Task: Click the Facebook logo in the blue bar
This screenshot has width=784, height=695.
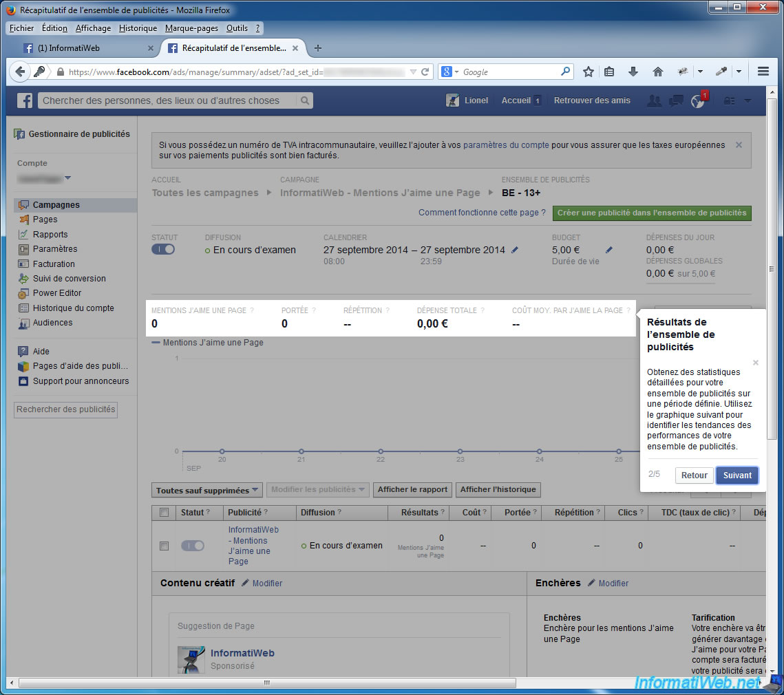Action: [x=25, y=100]
